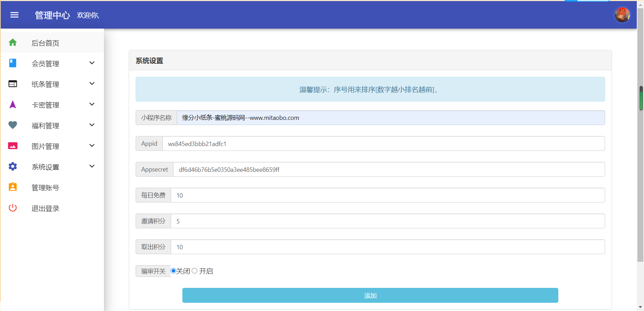644x311 pixels.
Task: Expand the 图片管理 chevron arrow
Action: tap(92, 146)
